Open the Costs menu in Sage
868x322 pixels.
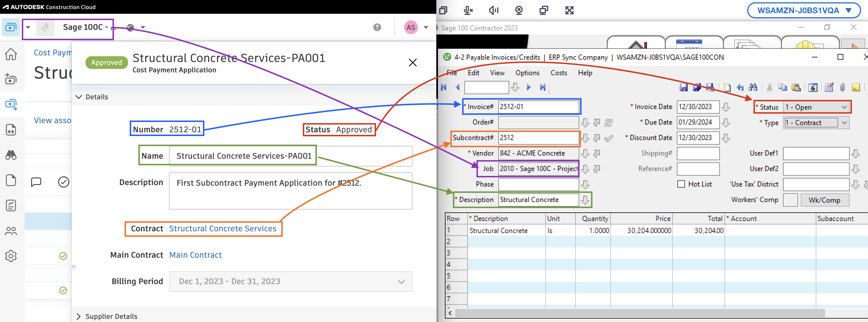pos(559,73)
